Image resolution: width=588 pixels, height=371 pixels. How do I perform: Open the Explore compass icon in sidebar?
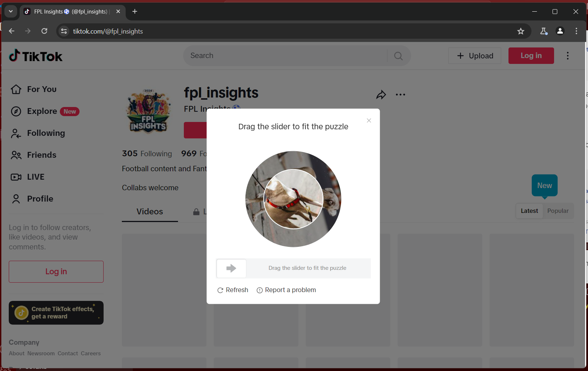tap(16, 111)
